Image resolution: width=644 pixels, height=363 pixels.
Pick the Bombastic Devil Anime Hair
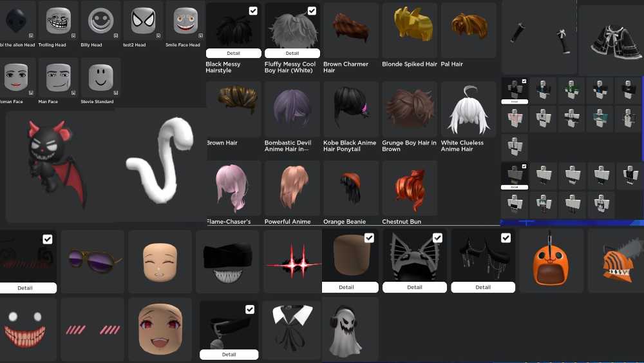[292, 109]
